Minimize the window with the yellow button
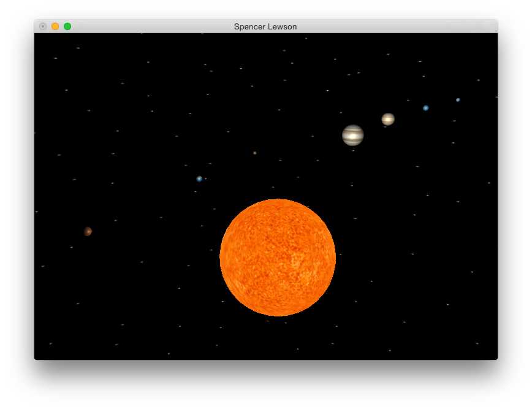The width and height of the screenshot is (532, 409). coord(55,26)
